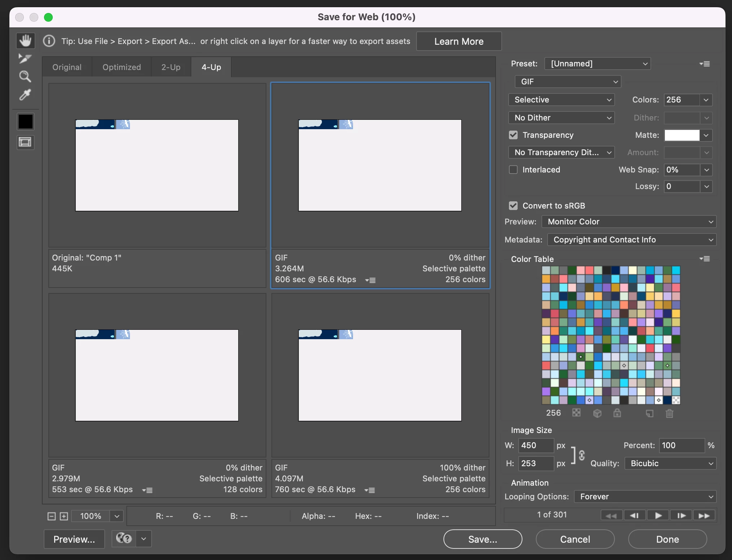Select the Hand tool
This screenshot has height=560, width=732.
pyautogui.click(x=25, y=41)
